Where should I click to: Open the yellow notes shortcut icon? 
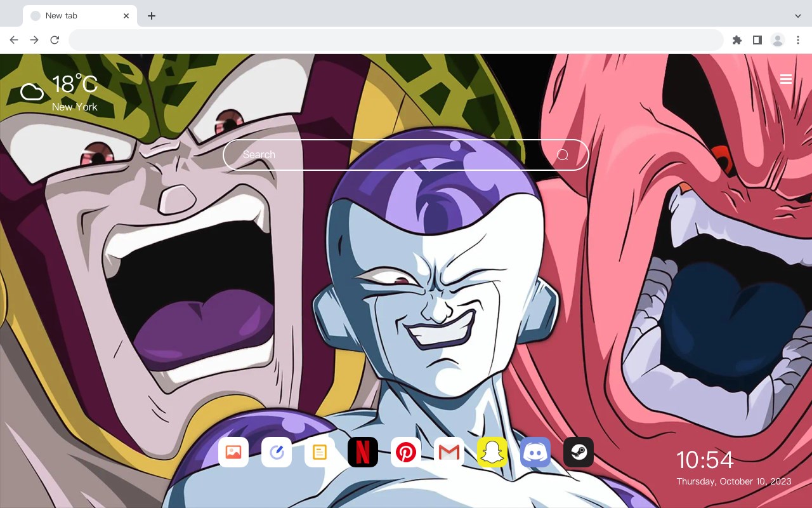320,452
